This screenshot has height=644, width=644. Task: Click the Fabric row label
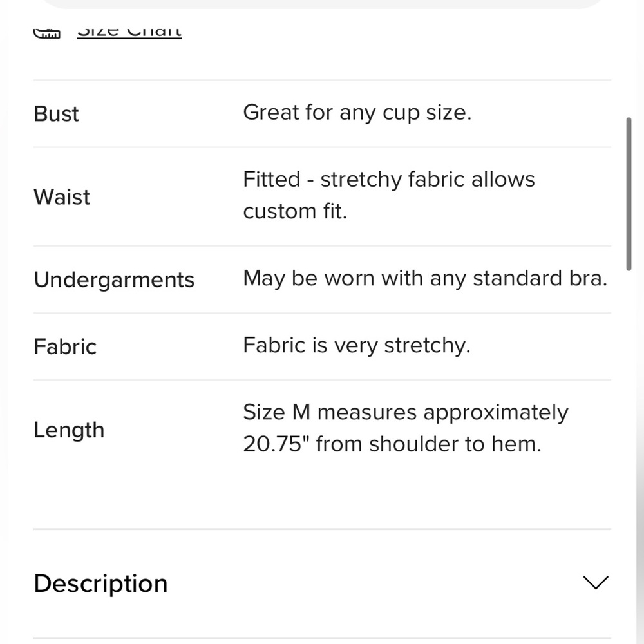65,347
